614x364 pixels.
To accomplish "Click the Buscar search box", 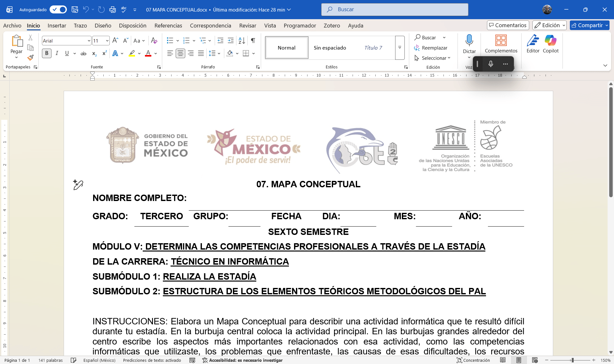I will 394,9.
